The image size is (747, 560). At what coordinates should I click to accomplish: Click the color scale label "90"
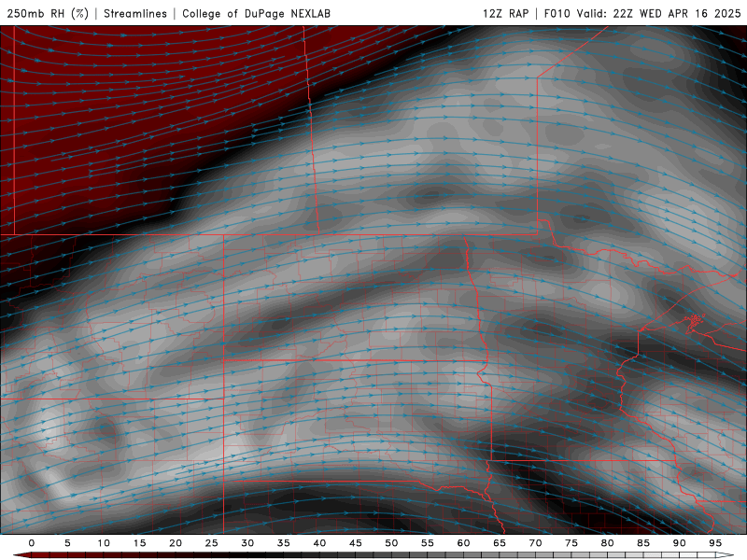679,543
